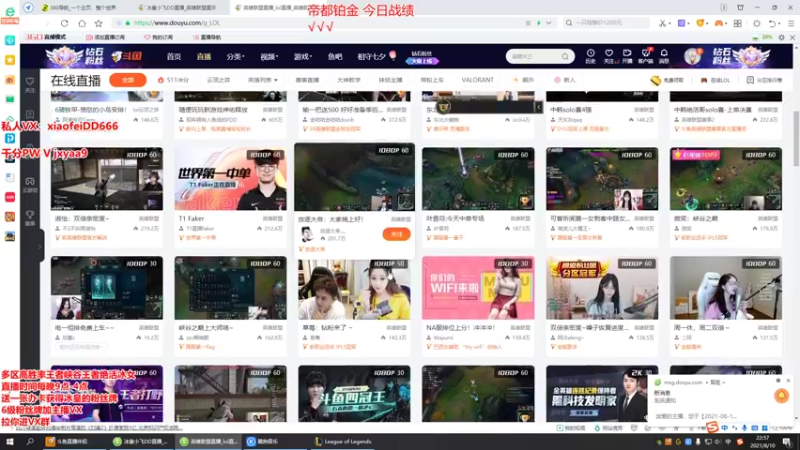Open Windows Start menu

tap(10, 441)
